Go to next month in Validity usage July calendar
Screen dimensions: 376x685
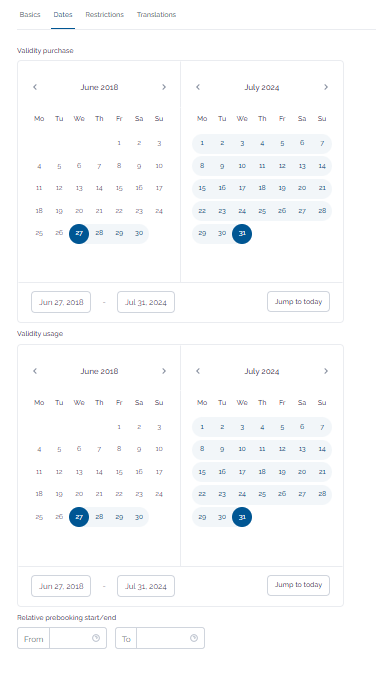click(x=326, y=371)
